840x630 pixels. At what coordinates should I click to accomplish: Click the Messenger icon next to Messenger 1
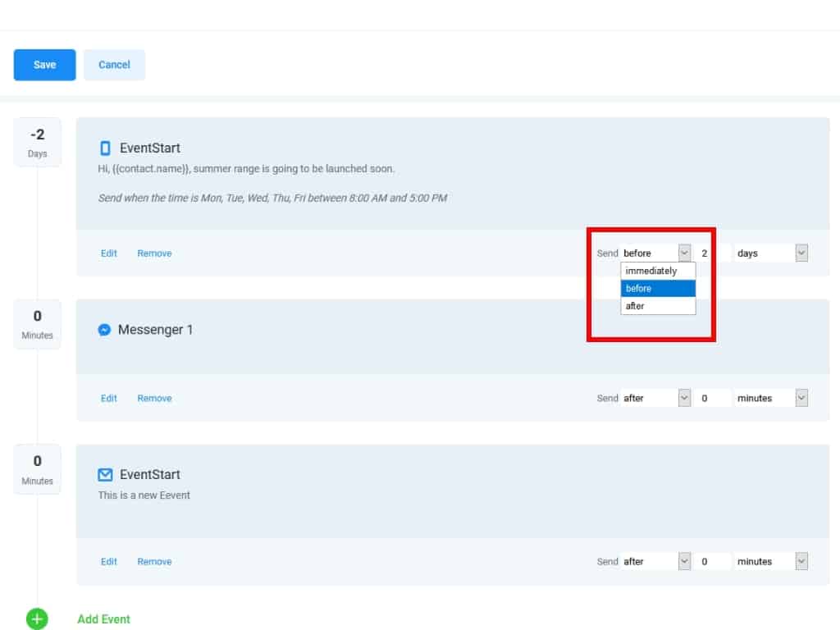[x=104, y=330]
